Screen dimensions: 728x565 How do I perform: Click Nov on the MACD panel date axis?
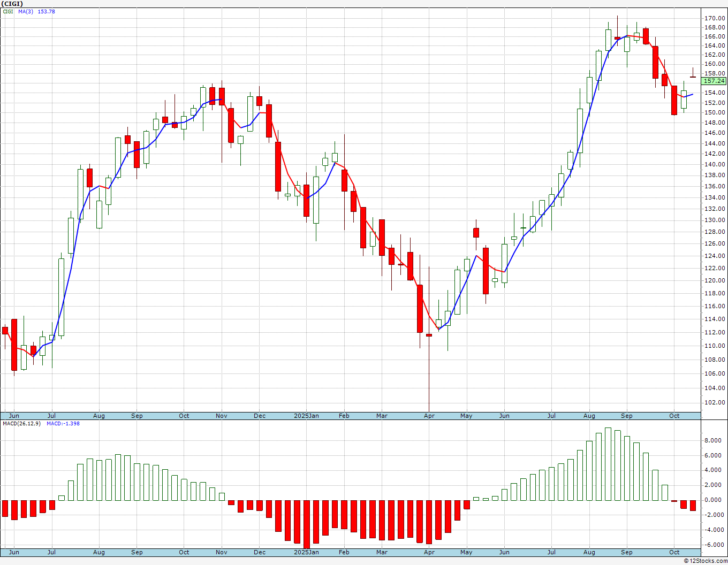point(222,552)
